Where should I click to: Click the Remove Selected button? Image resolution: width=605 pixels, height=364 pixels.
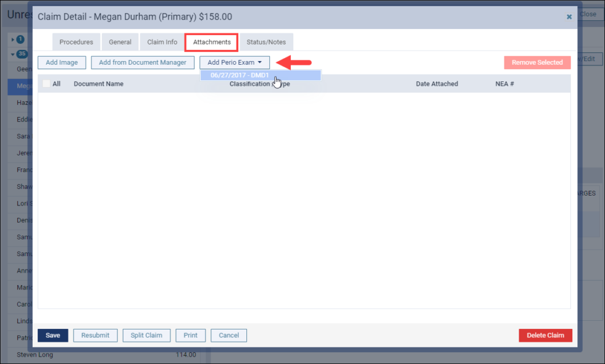(536, 62)
